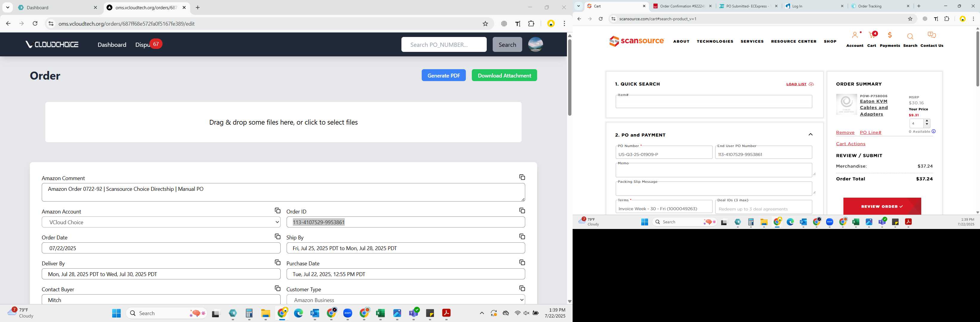Click the Search PO_NUMBER input field
The image size is (980, 322).
(443, 44)
